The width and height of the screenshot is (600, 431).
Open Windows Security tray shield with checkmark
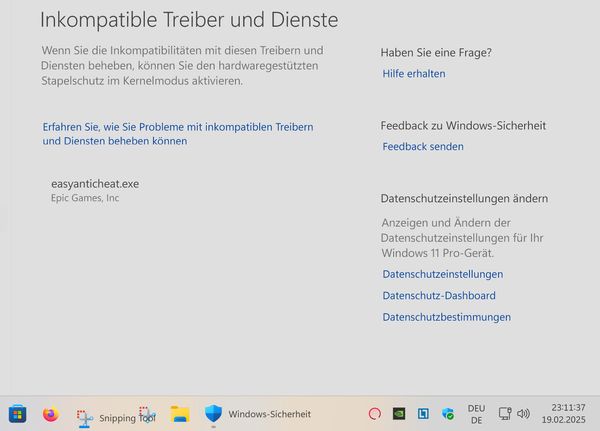tap(448, 414)
